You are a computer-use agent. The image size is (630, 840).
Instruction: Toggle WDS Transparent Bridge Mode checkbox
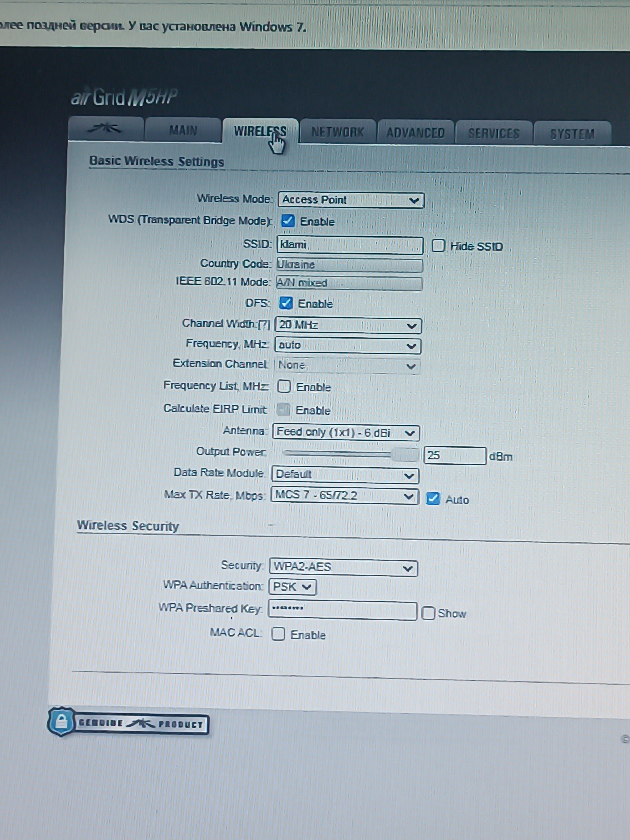coord(287,221)
